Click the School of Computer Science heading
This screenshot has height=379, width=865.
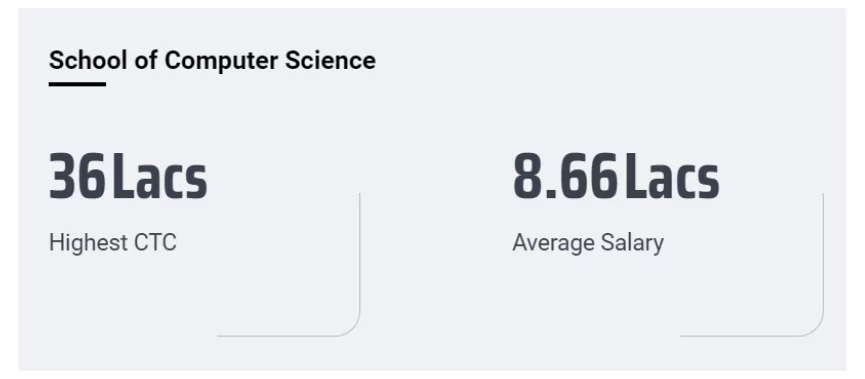tap(212, 60)
